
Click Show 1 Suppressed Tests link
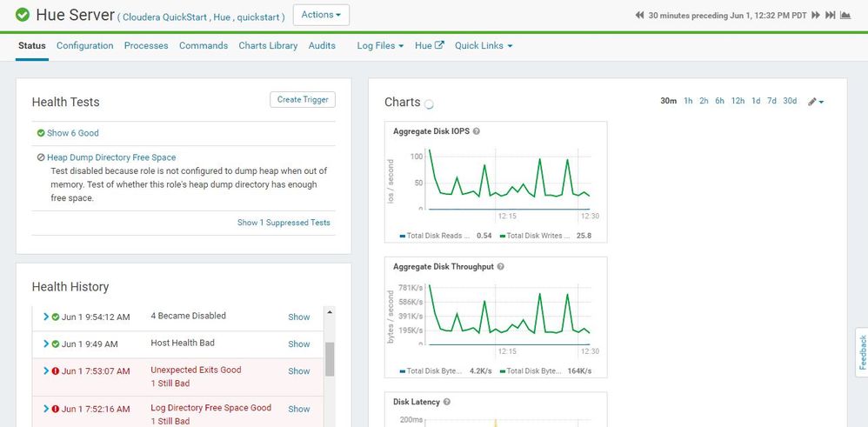[x=284, y=223]
